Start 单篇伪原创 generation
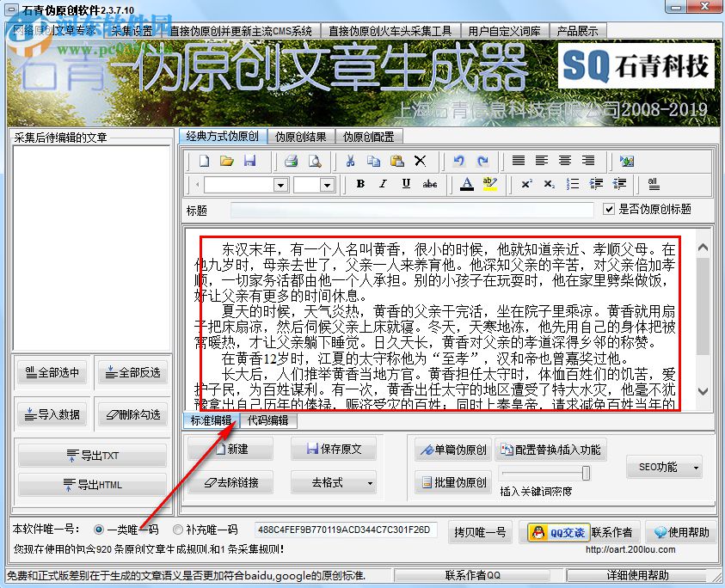This screenshot has height=588, width=725. (x=453, y=450)
